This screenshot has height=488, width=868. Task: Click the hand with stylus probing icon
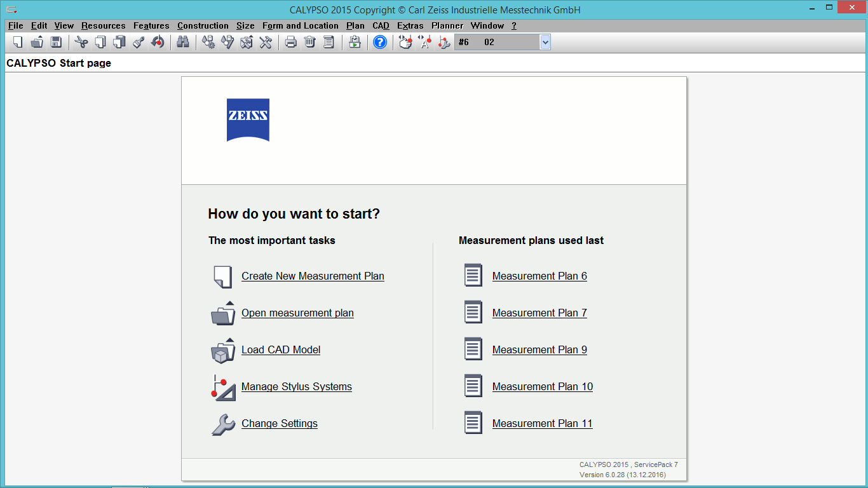[x=405, y=42]
